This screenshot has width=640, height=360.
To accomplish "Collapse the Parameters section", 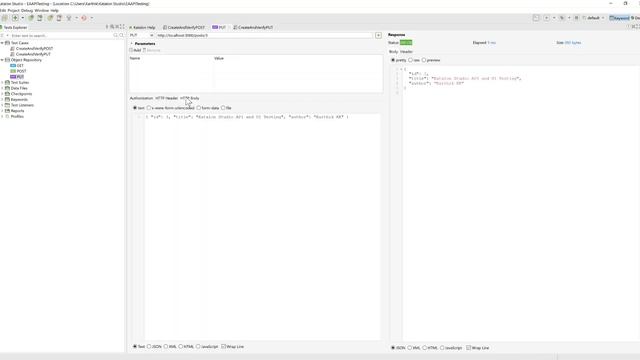I will pos(131,44).
